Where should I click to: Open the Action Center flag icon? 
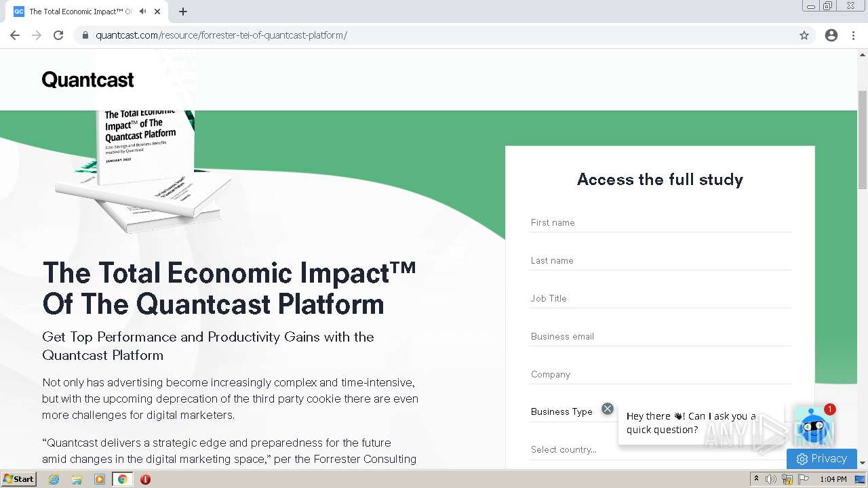(804, 479)
